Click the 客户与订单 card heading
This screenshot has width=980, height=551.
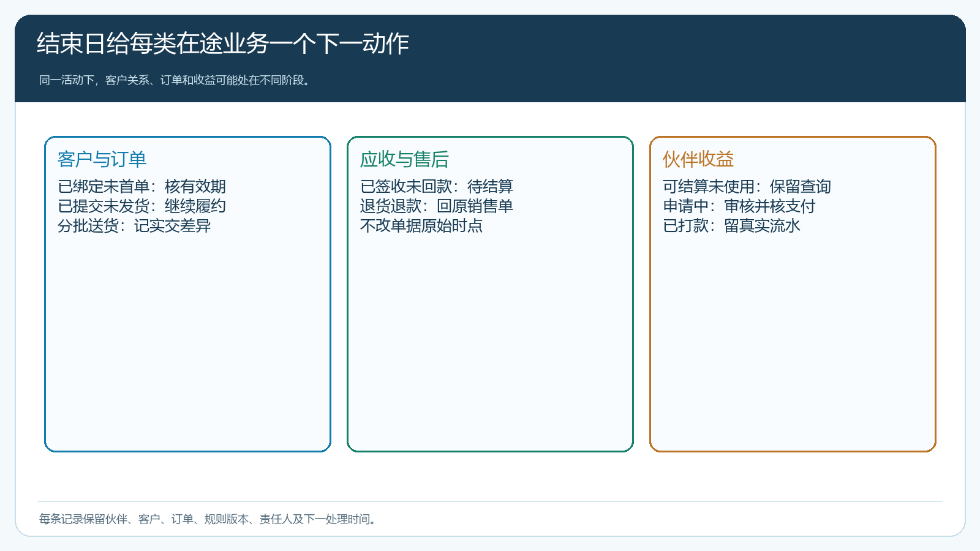click(102, 159)
